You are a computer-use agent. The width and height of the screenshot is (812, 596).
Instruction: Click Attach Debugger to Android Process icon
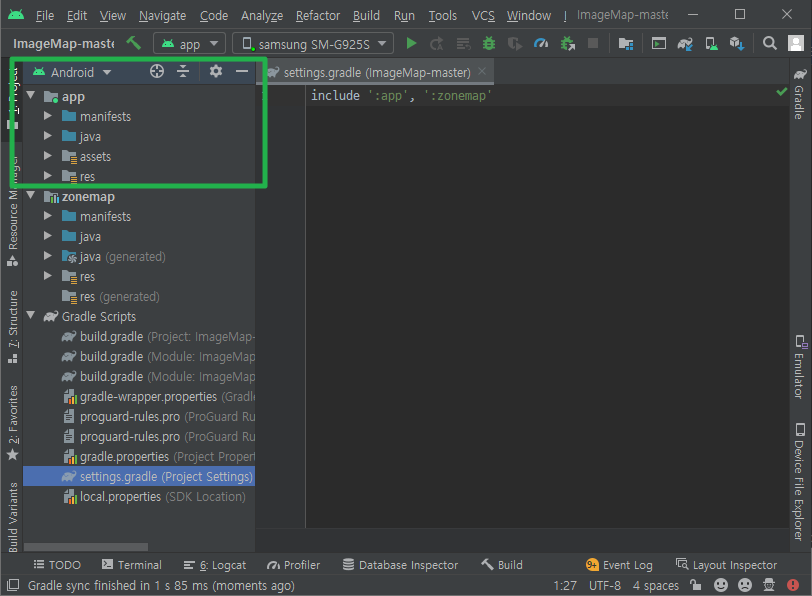pyautogui.click(x=568, y=43)
